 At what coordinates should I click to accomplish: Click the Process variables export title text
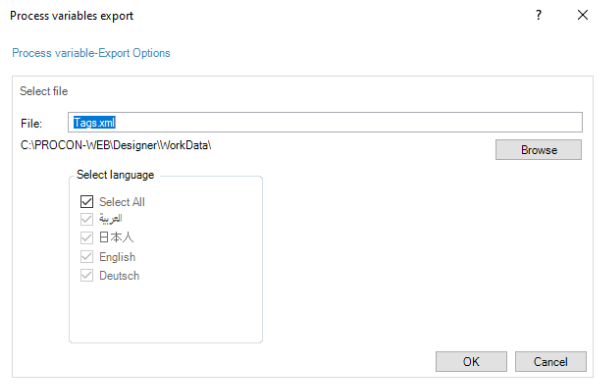[x=72, y=16]
